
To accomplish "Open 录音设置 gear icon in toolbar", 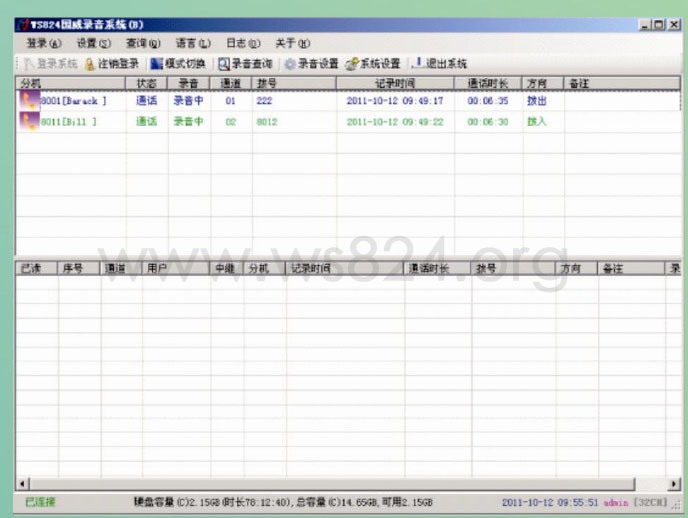I will click(x=290, y=64).
